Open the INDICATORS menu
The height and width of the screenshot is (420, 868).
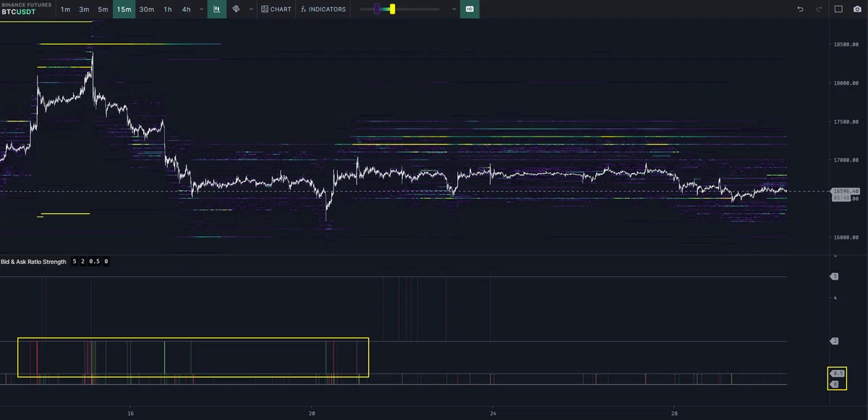click(x=323, y=9)
